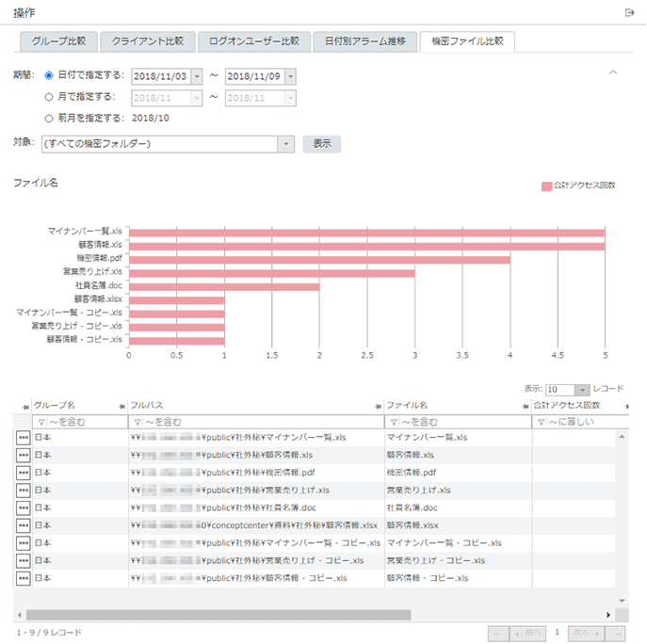The image size is (647, 644).
Task: Expand 対象 confidential folder dropdown
Action: pyautogui.click(x=286, y=144)
